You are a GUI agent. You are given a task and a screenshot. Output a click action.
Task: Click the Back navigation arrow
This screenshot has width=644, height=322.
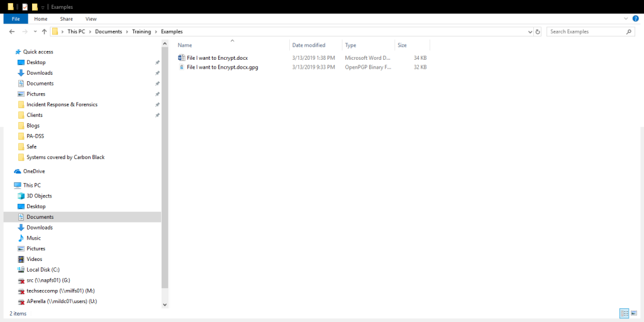pos(12,31)
